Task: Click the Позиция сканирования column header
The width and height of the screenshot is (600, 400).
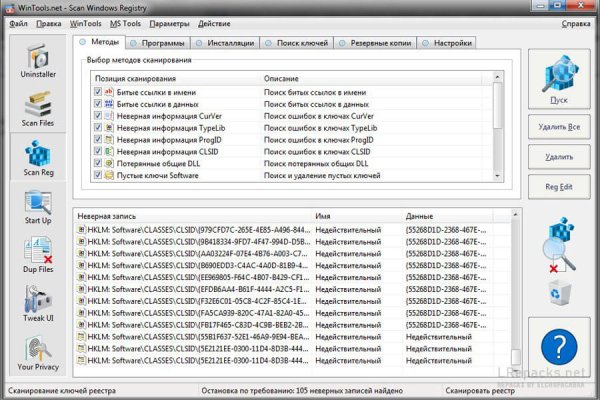Action: tap(176, 78)
